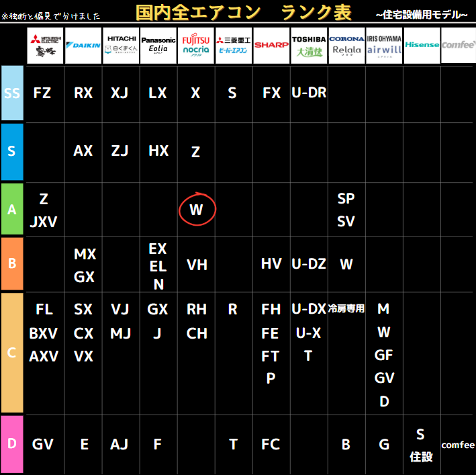Select VH in the Fujitsu B row
The image size is (476, 475).
pyautogui.click(x=197, y=265)
